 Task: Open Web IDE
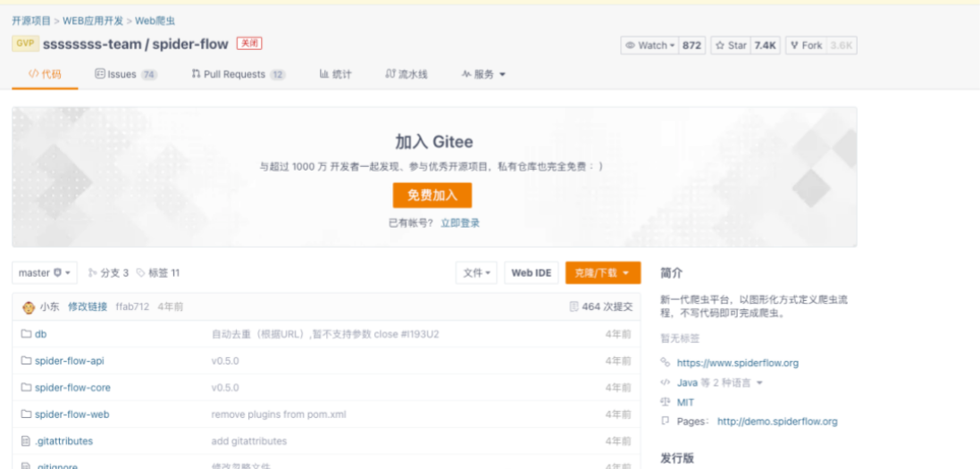(532, 273)
